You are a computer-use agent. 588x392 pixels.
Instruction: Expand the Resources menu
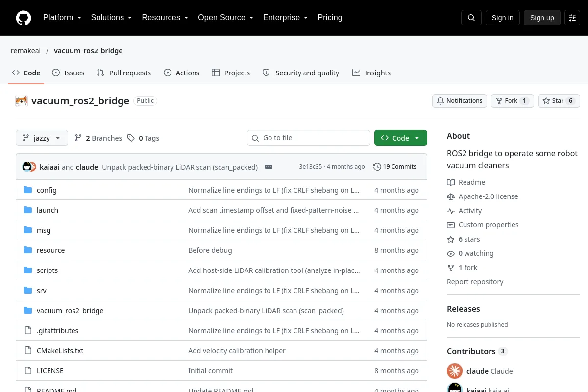(165, 18)
